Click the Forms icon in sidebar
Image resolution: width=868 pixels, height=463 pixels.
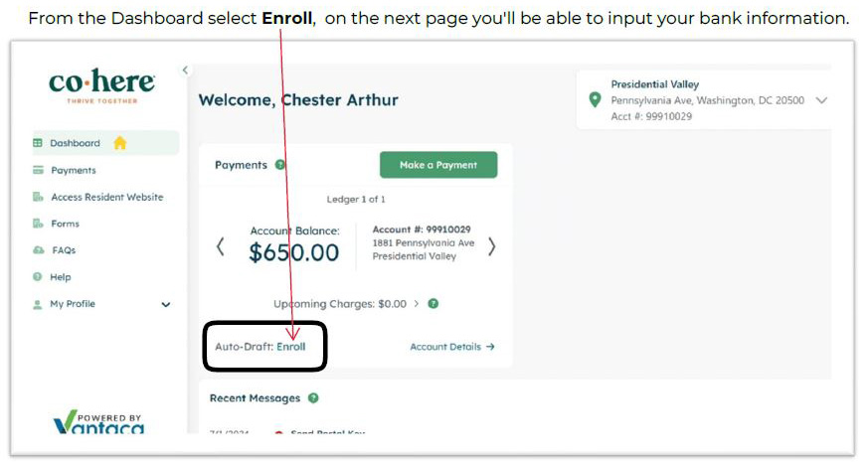(x=38, y=224)
